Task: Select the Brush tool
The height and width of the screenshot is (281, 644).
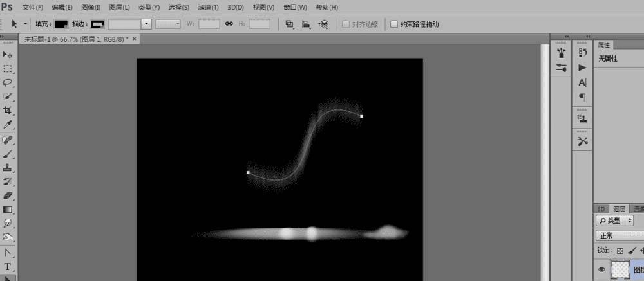Action: (7, 154)
